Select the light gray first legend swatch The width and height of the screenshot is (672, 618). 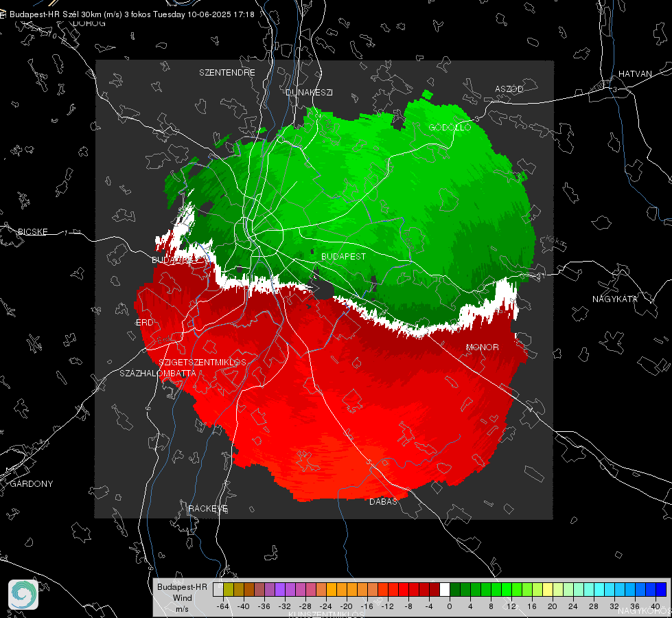218,589
